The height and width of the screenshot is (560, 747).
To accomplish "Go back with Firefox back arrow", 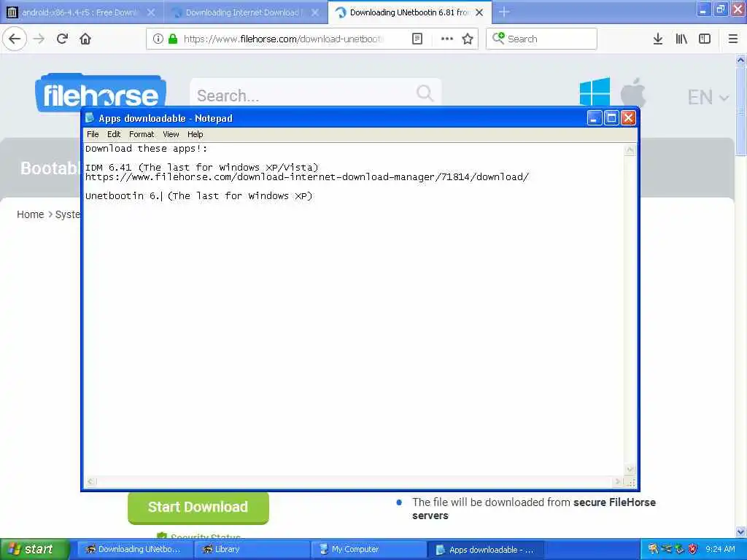I will [x=15, y=39].
